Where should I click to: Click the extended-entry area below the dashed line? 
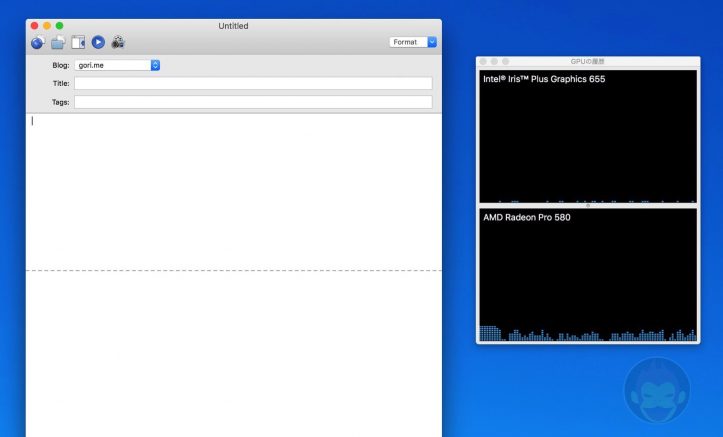(234, 354)
